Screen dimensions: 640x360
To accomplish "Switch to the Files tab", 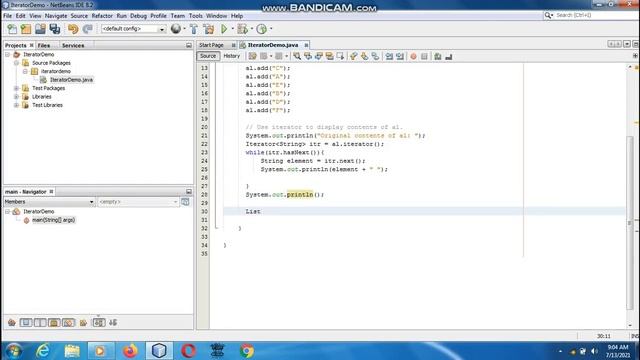I will coord(44,45).
